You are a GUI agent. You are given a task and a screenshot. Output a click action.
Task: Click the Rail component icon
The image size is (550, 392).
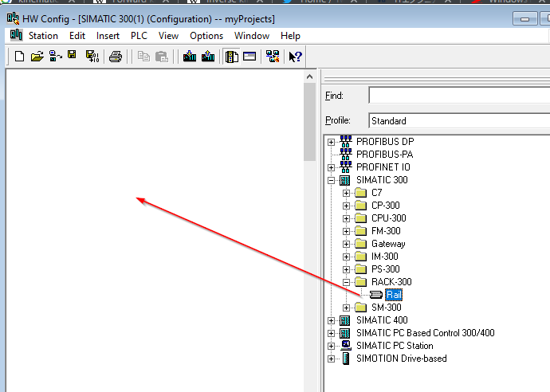click(x=376, y=295)
